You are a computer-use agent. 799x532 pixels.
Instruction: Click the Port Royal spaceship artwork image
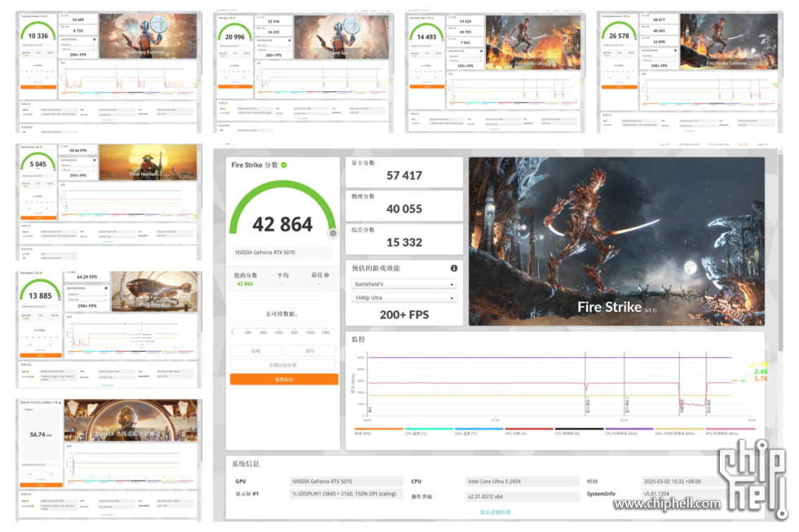tap(154, 291)
